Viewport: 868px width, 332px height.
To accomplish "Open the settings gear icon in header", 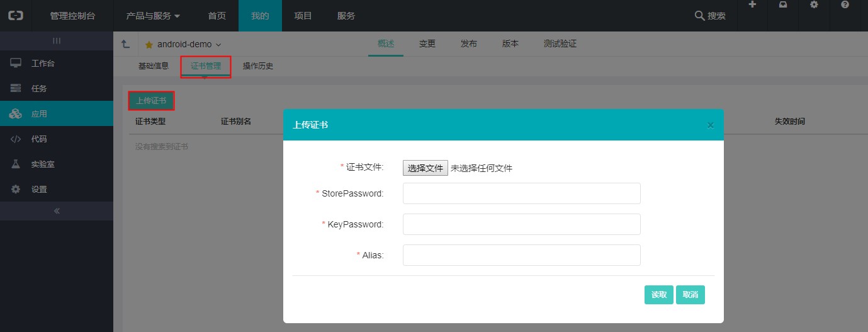I will point(814,4).
